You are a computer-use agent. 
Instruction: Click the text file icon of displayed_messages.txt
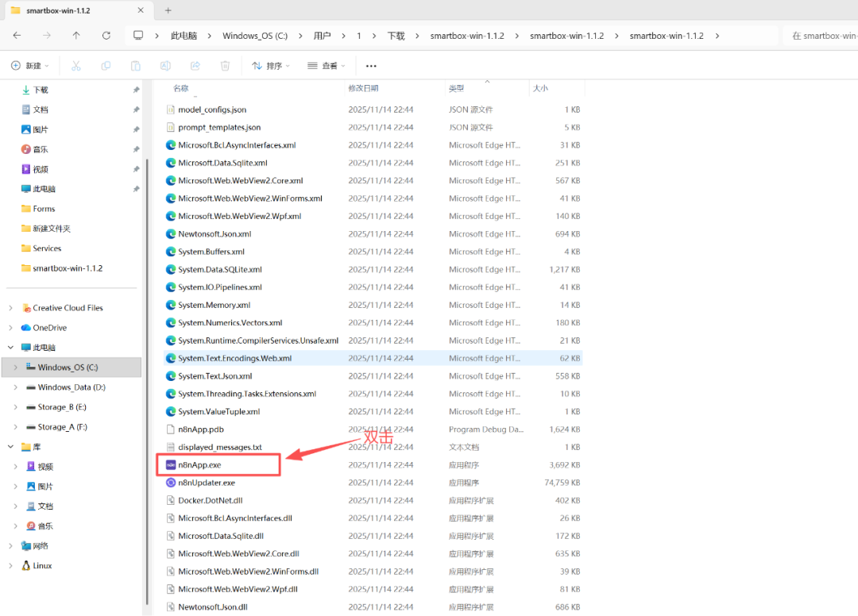click(171, 447)
